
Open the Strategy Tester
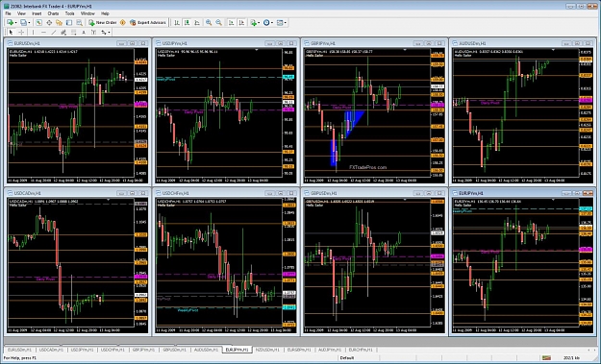pyautogui.click(x=80, y=23)
